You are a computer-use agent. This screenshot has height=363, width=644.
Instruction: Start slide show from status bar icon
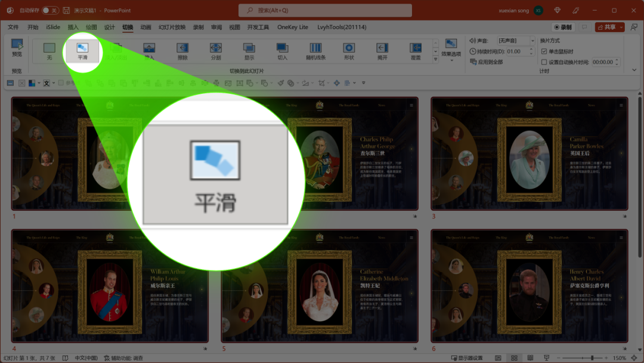coord(546,358)
